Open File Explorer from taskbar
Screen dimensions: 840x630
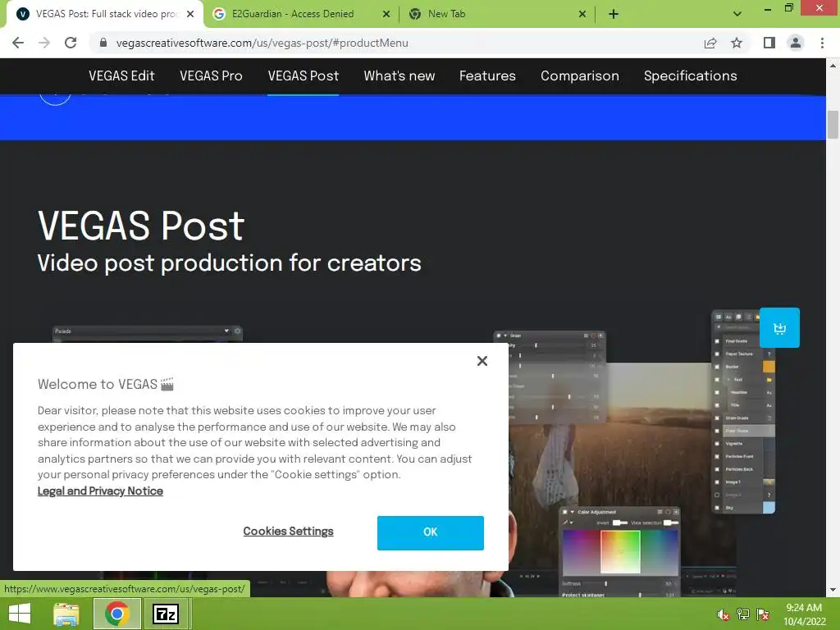pyautogui.click(x=66, y=614)
